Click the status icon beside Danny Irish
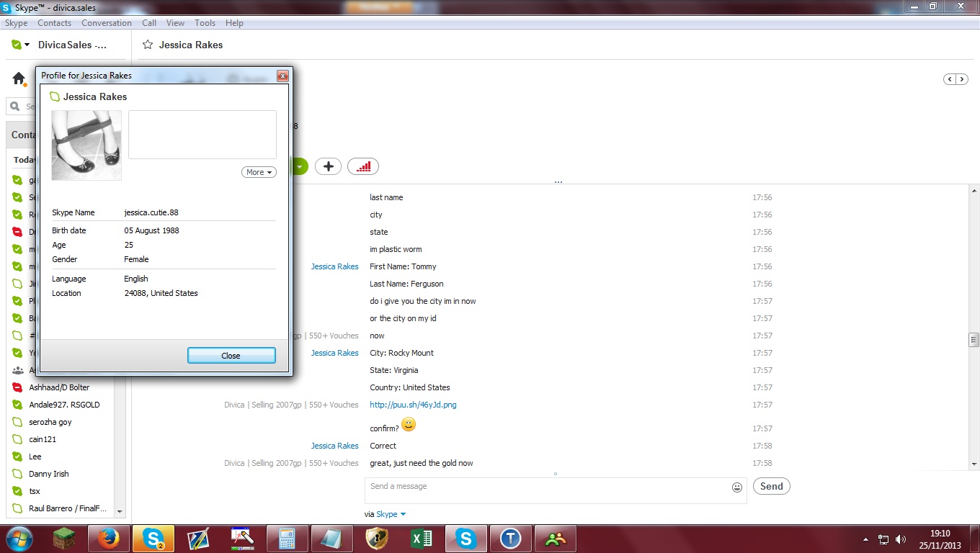The height and width of the screenshot is (553, 980). tap(17, 474)
